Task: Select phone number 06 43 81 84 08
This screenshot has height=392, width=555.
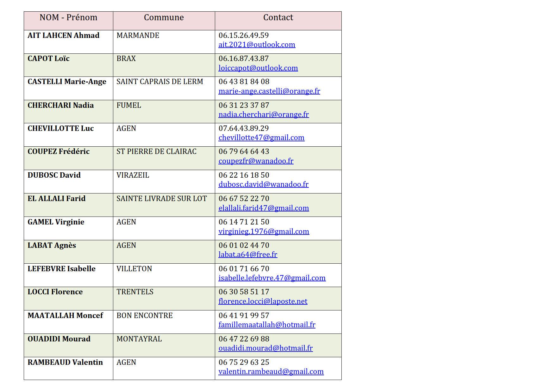Action: coord(244,82)
